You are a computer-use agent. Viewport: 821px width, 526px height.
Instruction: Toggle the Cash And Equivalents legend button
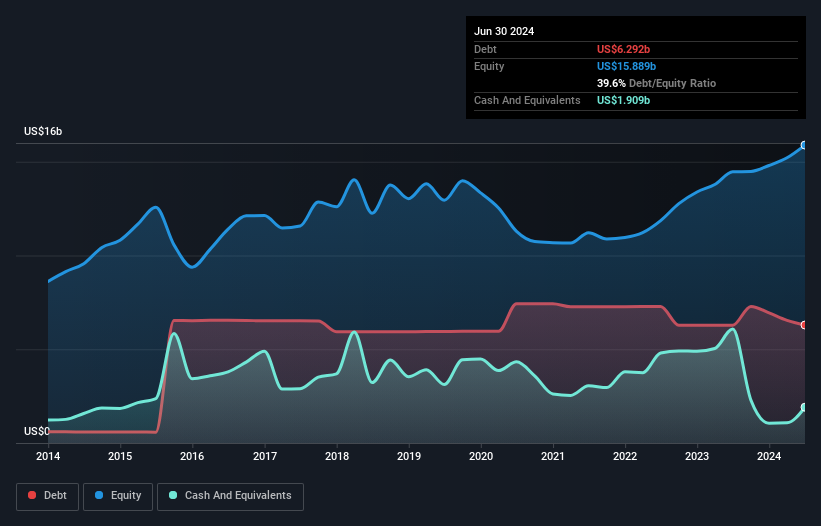click(230, 496)
